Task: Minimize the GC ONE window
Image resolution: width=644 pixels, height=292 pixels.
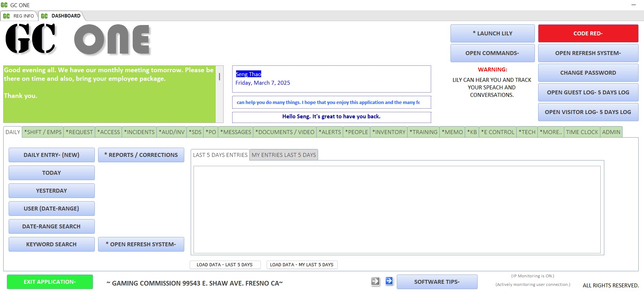Action: 634,5
